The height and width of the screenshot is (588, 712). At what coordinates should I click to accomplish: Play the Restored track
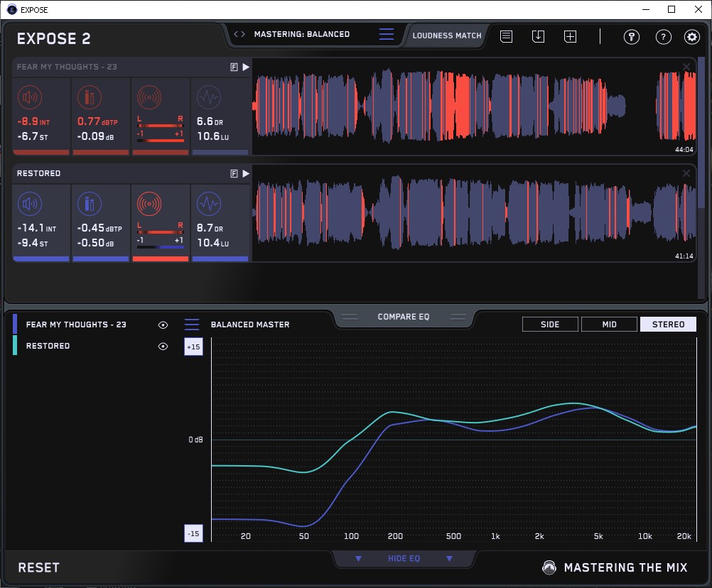pos(246,174)
